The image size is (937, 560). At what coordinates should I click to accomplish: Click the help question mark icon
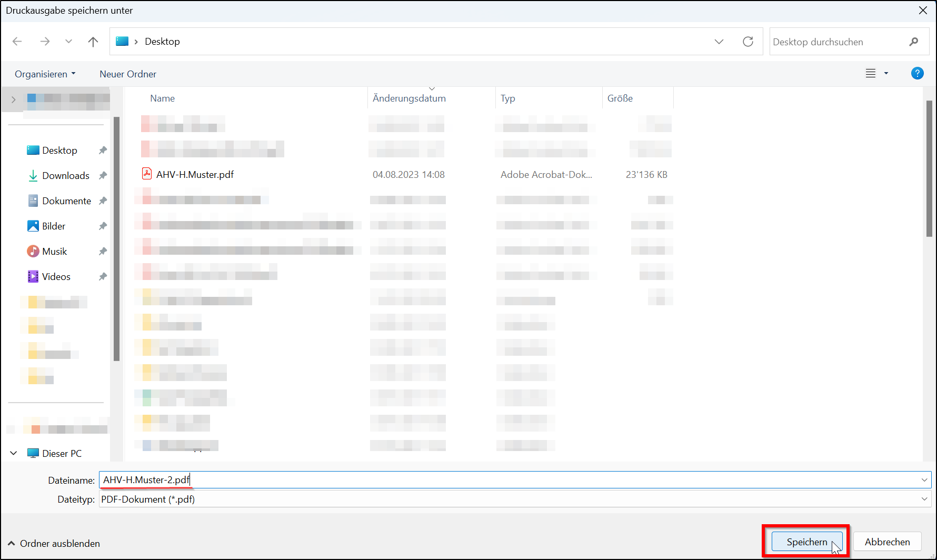pyautogui.click(x=918, y=73)
